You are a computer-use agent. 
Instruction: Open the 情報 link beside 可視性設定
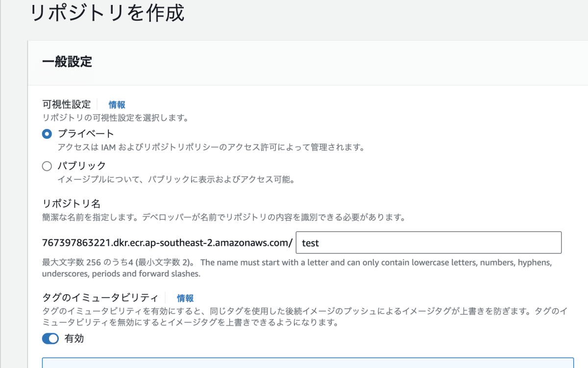118,105
